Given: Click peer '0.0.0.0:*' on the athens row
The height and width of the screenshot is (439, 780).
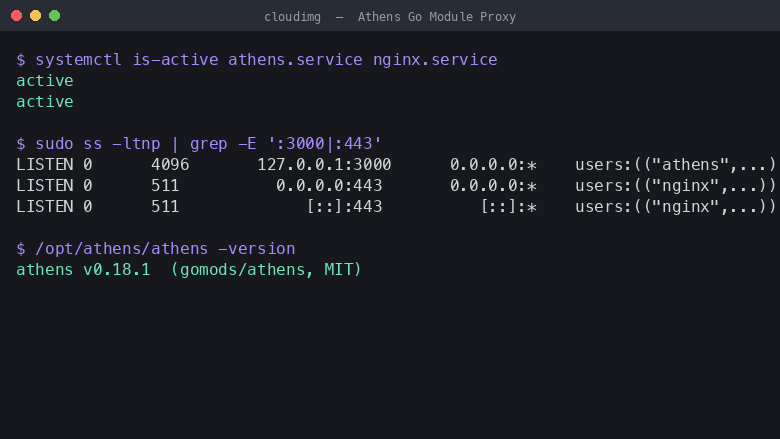Looking at the screenshot, I should pos(493,165).
